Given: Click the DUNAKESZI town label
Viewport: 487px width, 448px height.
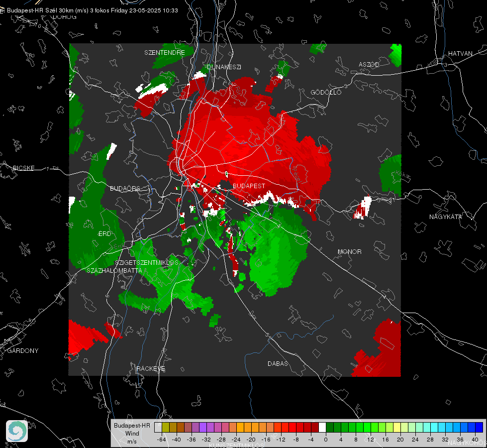Looking at the screenshot, I should pos(224,67).
